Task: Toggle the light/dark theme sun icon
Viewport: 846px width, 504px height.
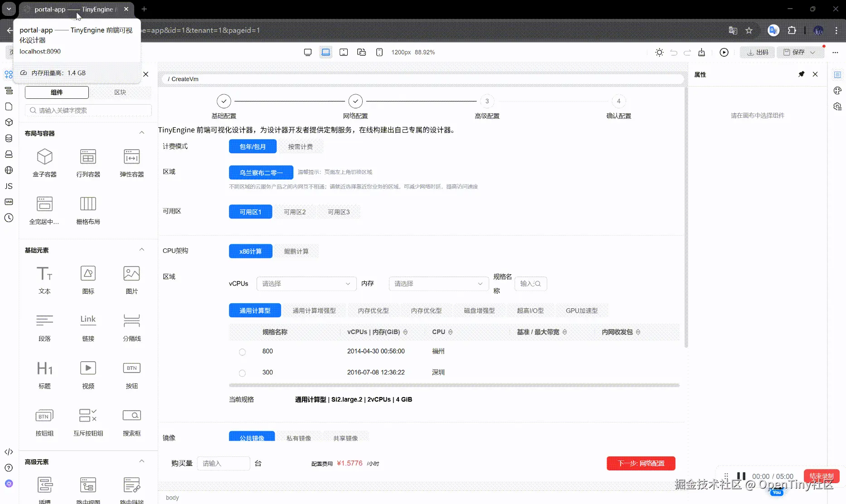Action: coord(659,53)
